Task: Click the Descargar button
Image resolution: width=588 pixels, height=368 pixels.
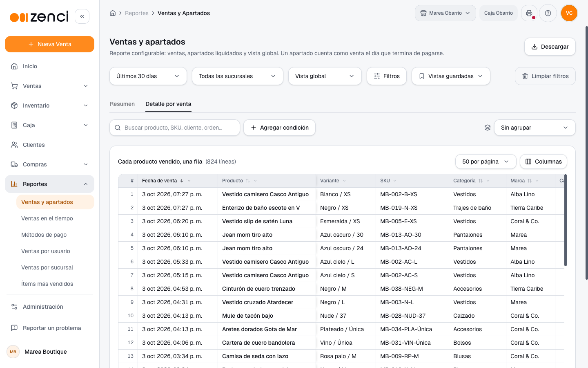Action: coord(550,47)
